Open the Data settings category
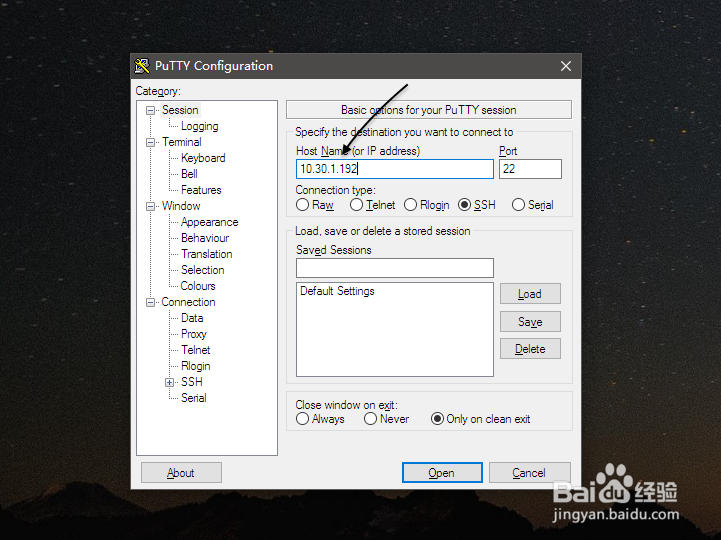Viewport: 721px width, 540px height. 192,318
